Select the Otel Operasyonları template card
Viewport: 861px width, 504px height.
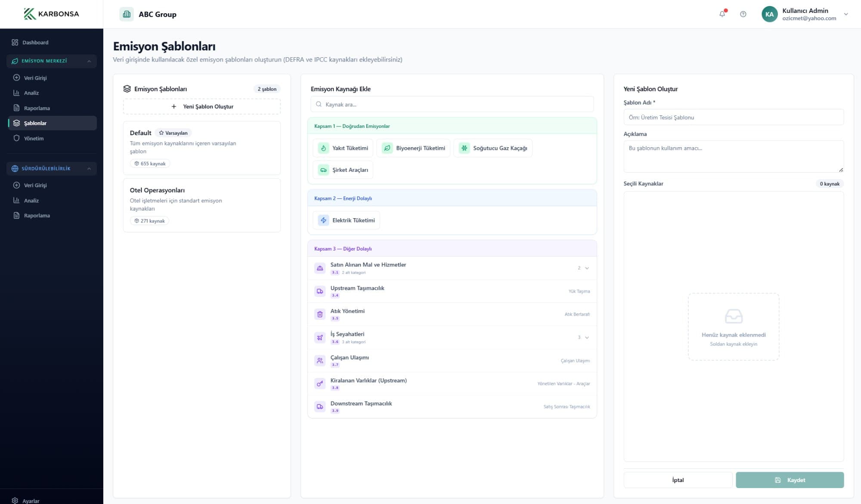pos(202,205)
